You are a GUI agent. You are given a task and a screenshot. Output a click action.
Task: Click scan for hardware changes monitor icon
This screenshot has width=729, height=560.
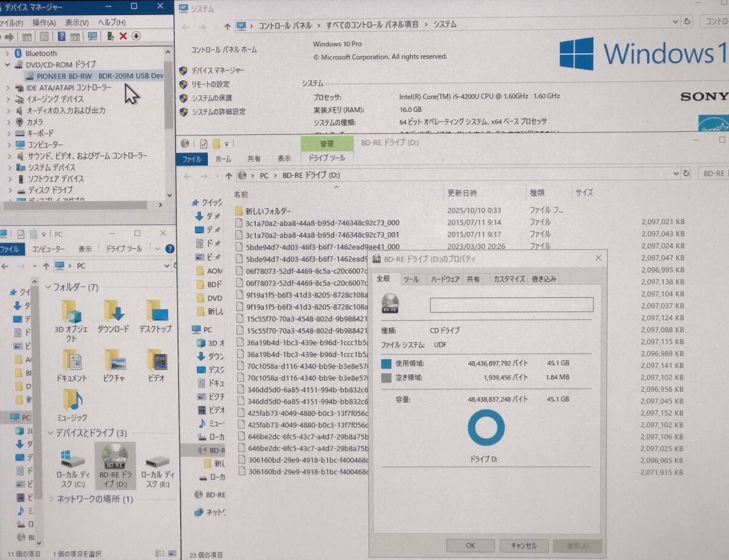pyautogui.click(x=93, y=36)
